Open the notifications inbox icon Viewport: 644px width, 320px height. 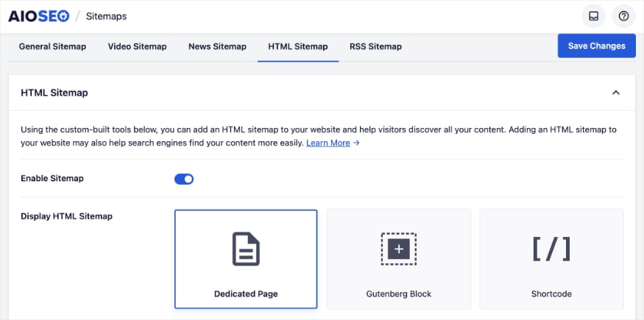click(x=593, y=16)
